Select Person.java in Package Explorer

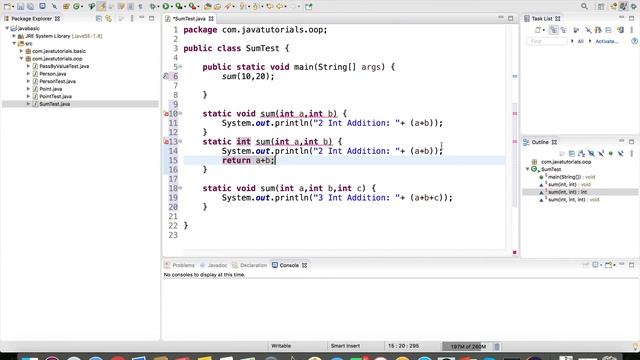click(x=53, y=74)
